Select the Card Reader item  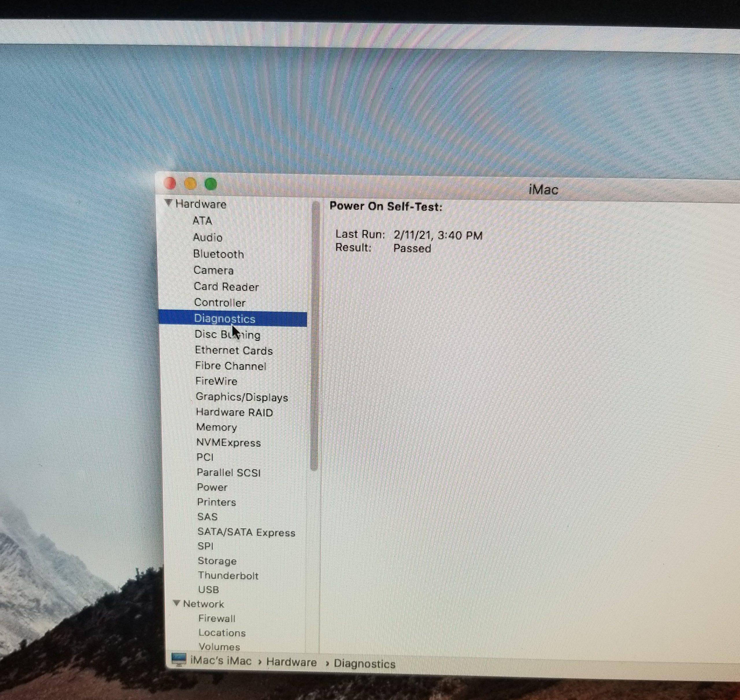[226, 287]
